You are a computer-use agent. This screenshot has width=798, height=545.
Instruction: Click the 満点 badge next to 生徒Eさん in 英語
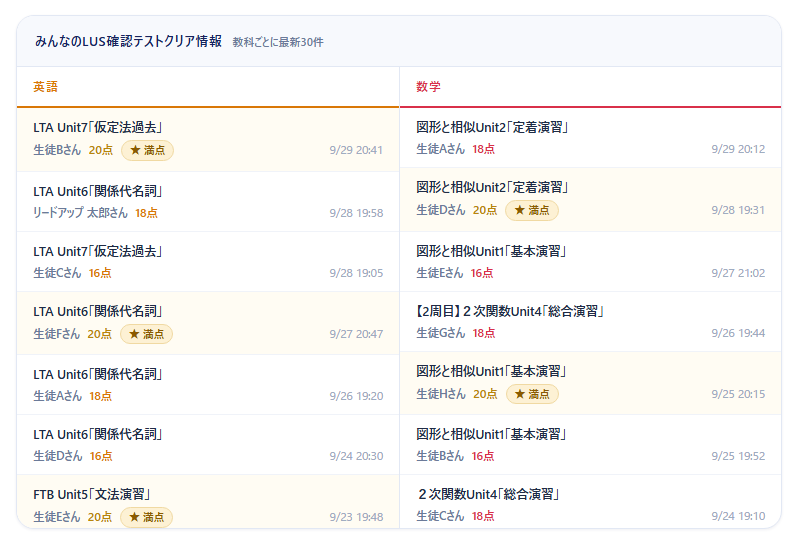point(147,517)
